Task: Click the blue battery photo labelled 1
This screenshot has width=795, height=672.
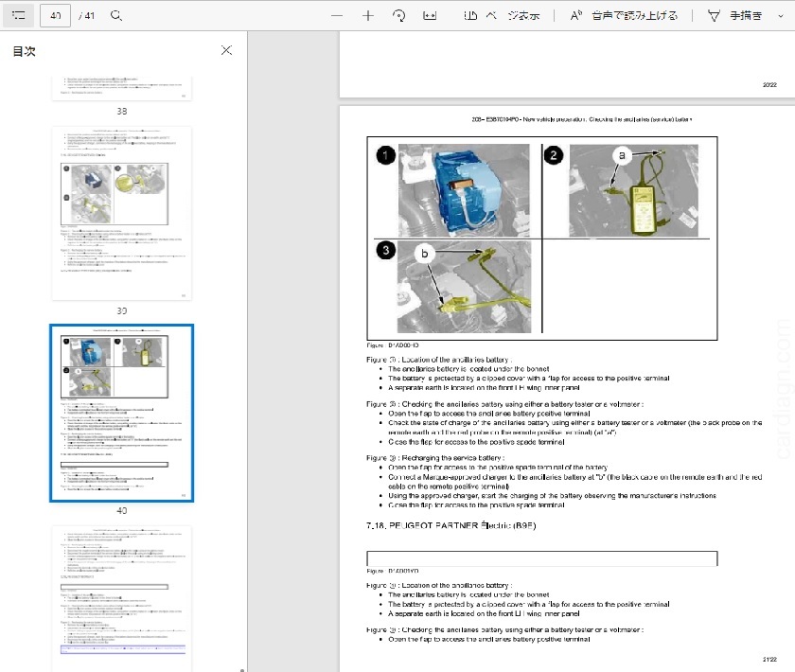Action: 464,190
